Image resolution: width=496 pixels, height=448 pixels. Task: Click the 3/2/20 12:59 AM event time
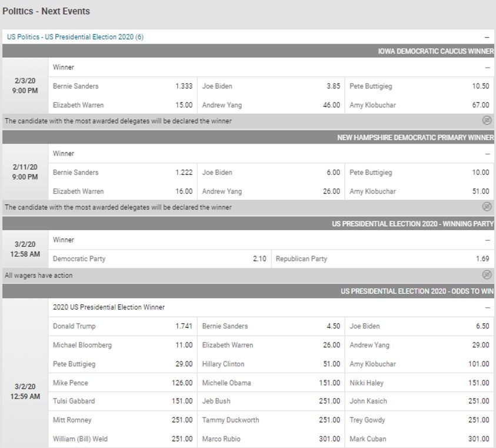(25, 391)
